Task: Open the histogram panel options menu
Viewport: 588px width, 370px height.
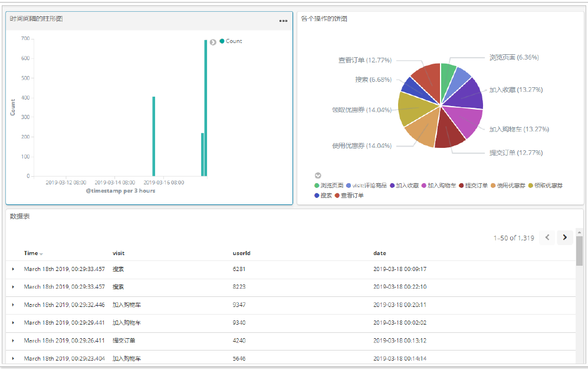Action: [x=283, y=20]
